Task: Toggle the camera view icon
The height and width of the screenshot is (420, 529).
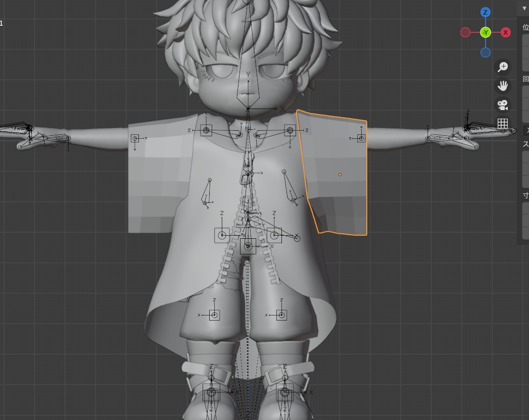Action: pos(503,104)
